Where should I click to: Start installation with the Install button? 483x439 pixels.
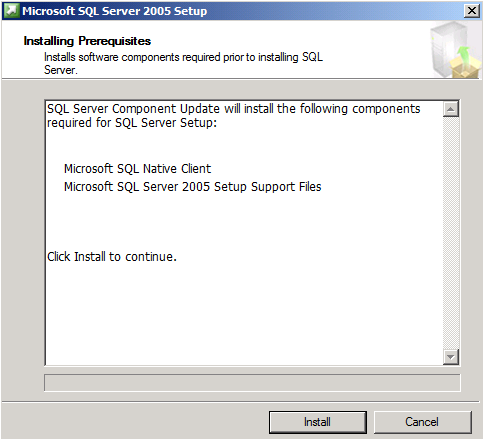pyautogui.click(x=317, y=422)
